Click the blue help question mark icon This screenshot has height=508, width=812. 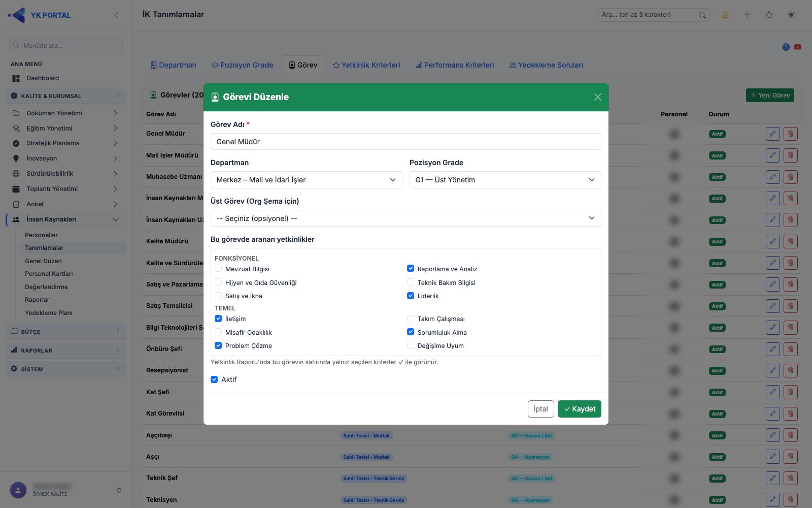pos(786,47)
